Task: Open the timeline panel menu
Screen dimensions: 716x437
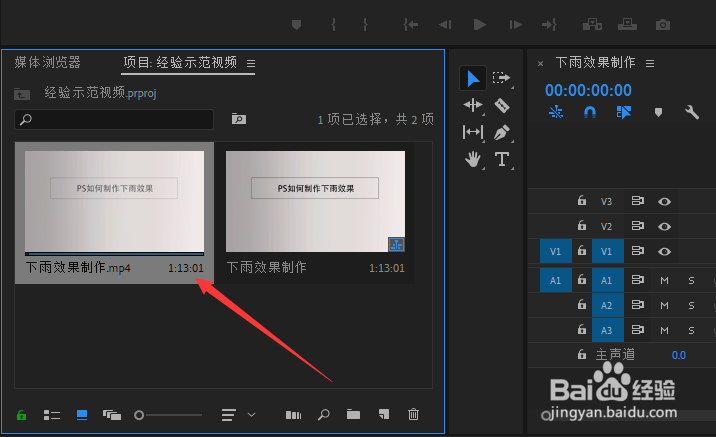Action: click(650, 63)
